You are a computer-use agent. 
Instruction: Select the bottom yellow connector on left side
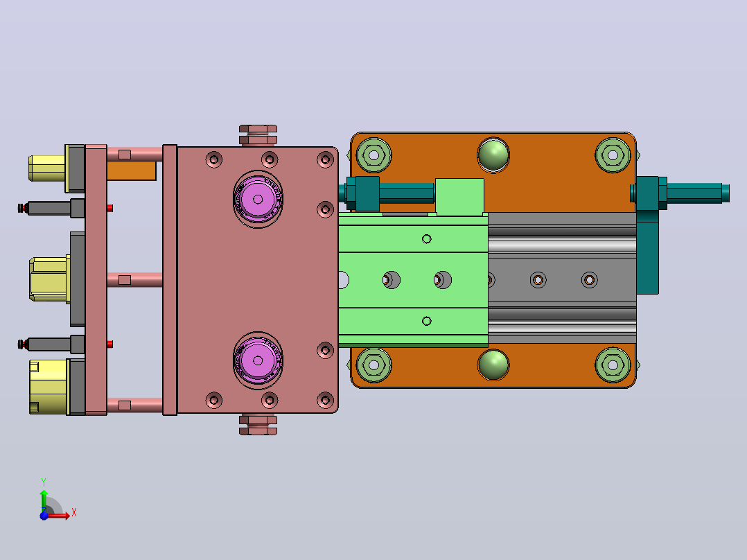(49, 387)
